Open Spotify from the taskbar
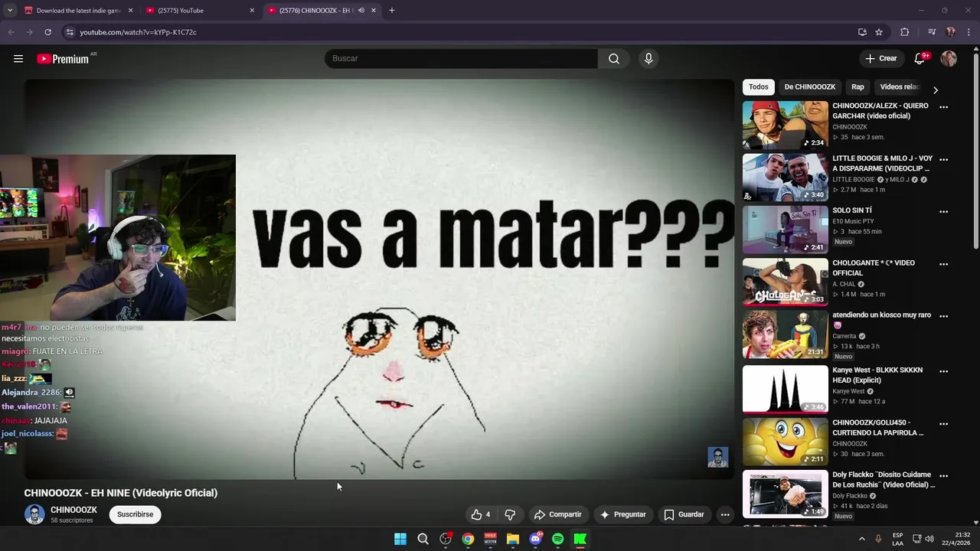 coord(557,539)
